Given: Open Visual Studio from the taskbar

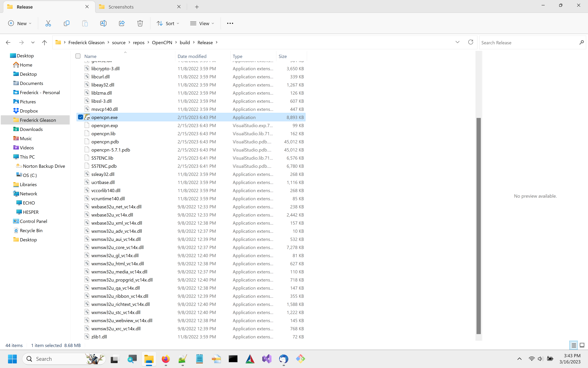Looking at the screenshot, I should point(267,359).
